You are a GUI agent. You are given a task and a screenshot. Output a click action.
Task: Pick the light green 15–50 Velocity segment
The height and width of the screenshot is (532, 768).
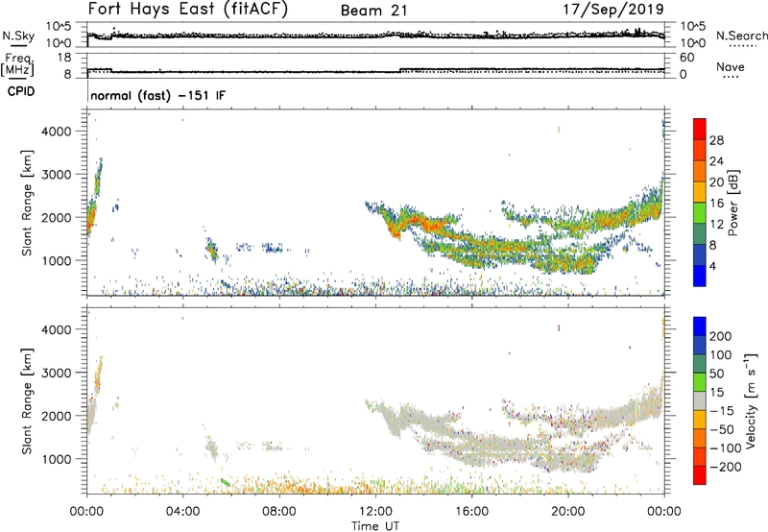click(x=700, y=382)
